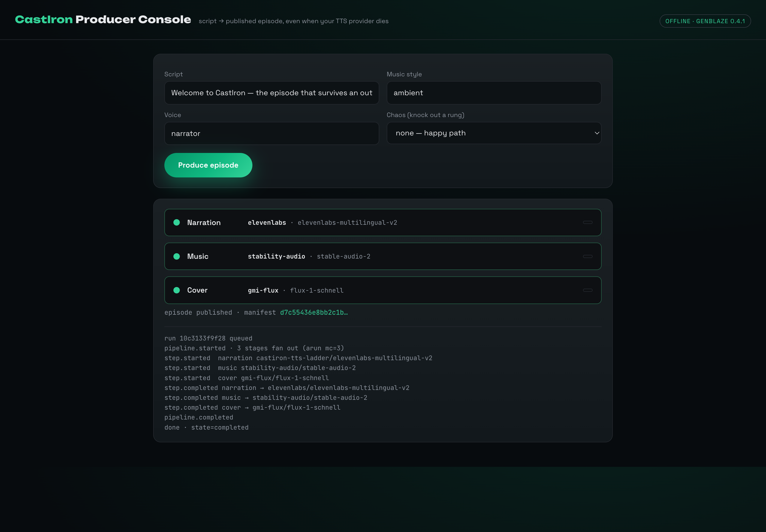766x532 pixels.
Task: Click the 'step.completed narration' log line
Action: (x=287, y=388)
